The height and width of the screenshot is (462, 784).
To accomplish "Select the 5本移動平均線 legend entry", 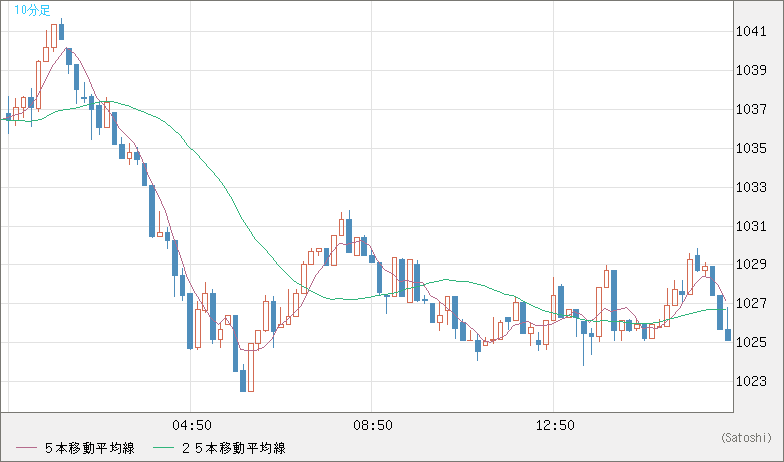I will tap(90, 448).
